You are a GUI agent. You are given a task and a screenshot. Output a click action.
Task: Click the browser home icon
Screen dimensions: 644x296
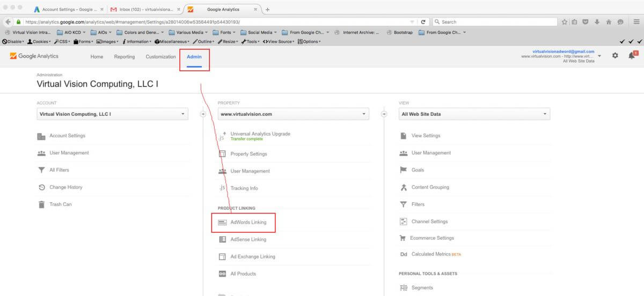click(609, 22)
